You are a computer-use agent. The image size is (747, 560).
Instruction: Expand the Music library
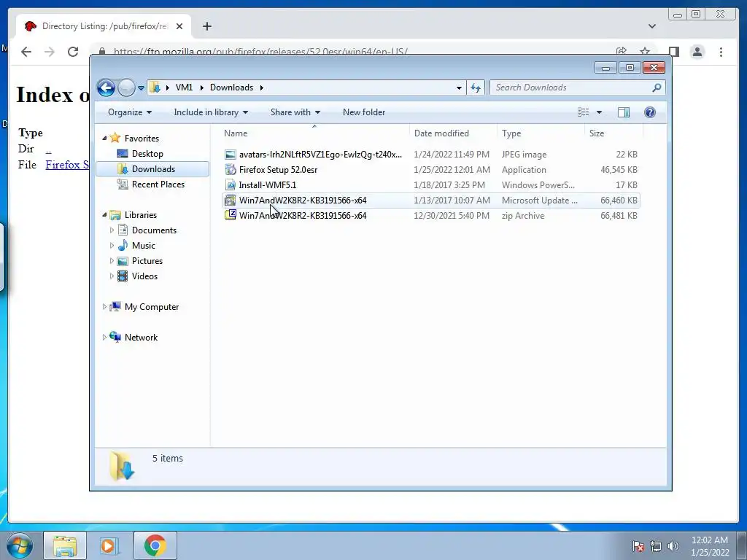112,246
